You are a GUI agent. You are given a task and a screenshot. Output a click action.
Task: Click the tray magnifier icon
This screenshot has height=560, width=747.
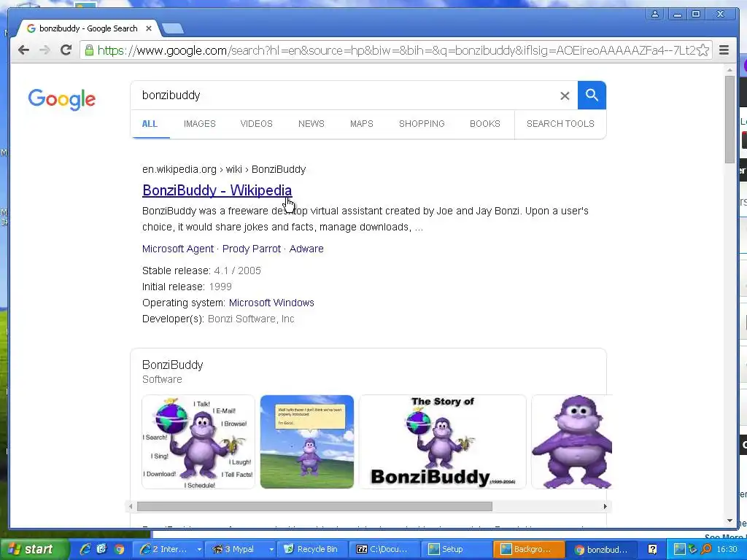tap(706, 550)
